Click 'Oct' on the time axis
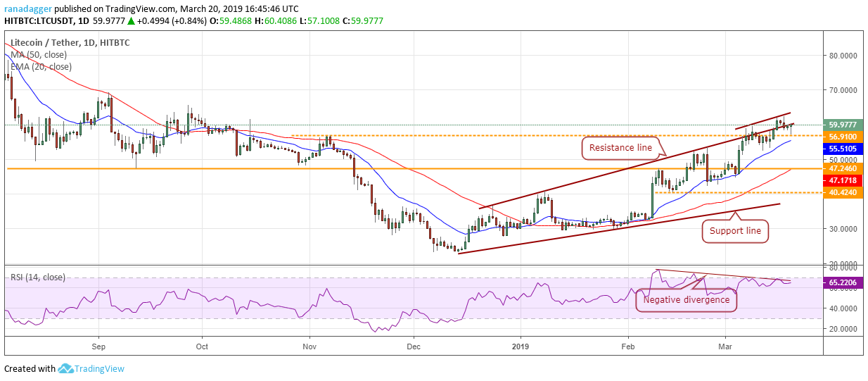Image resolution: width=868 pixels, height=381 pixels. click(202, 346)
